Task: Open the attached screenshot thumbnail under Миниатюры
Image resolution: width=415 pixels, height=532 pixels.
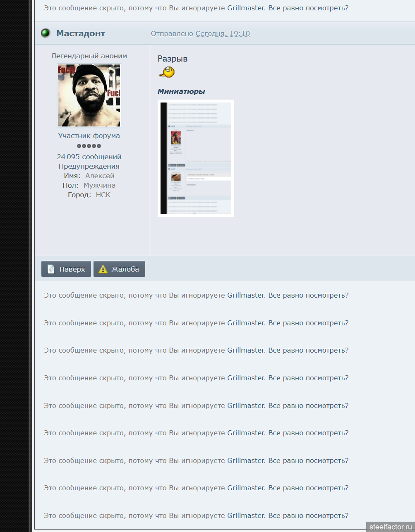Action: point(196,158)
